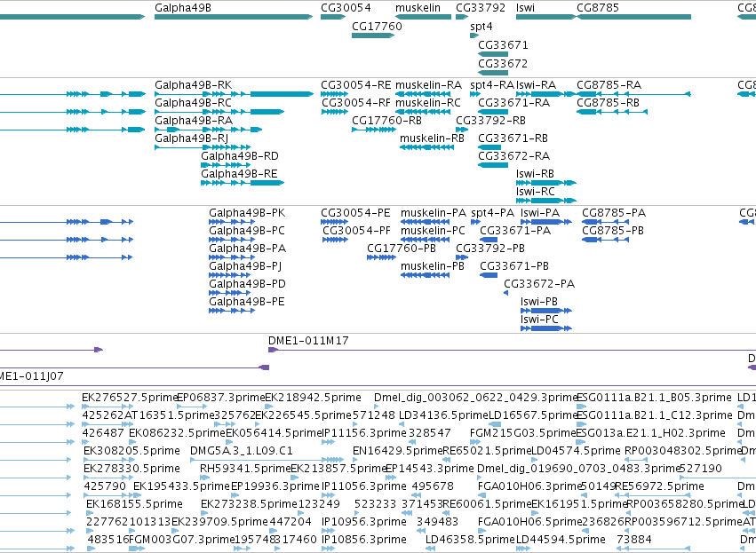
Task: Click protein CG8785-PB
Action: pyautogui.click(x=613, y=231)
